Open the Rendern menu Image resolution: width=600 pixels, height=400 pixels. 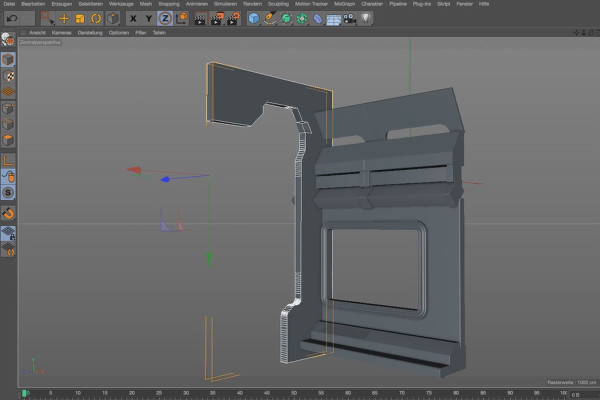253,4
